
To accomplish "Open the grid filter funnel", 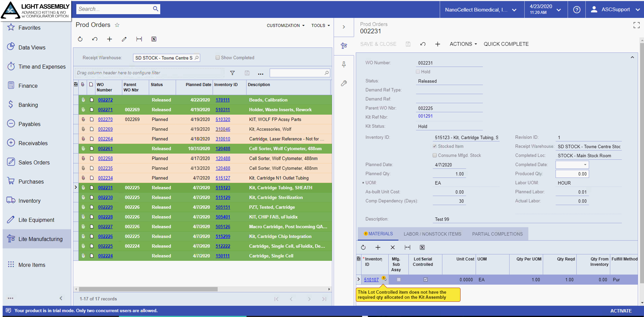I will [x=233, y=73].
